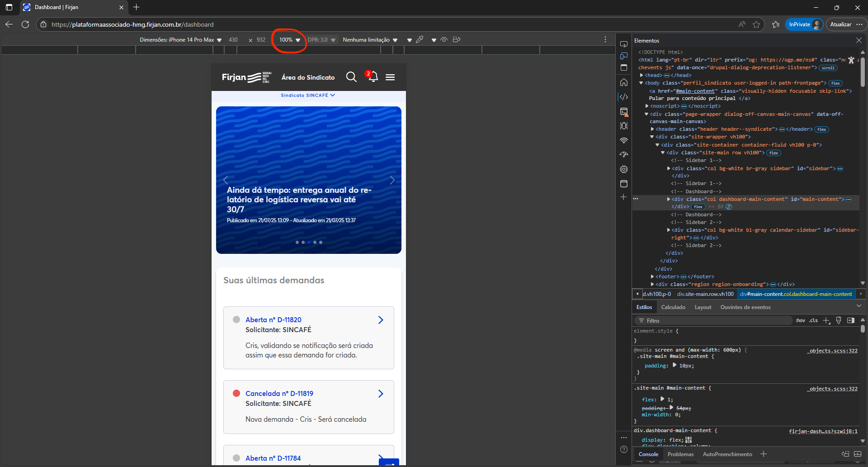Open the 100% zoom dropdown
868x467 pixels.
[x=289, y=40]
